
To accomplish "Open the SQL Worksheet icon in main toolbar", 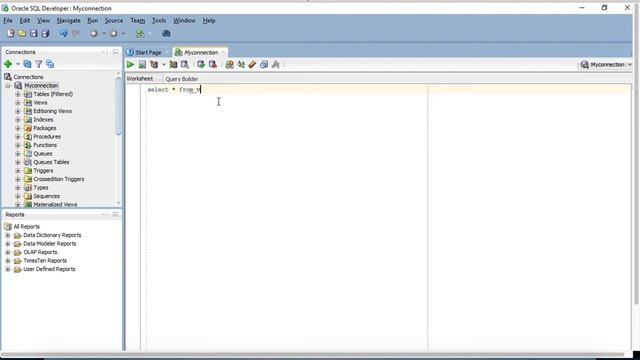I will tap(140, 33).
